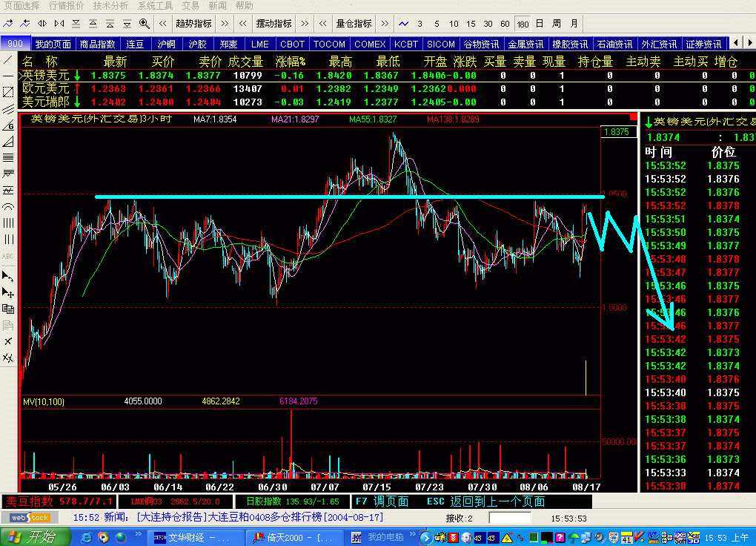Select the 30-minute period
Screen dimensions: 756x546
point(488,24)
